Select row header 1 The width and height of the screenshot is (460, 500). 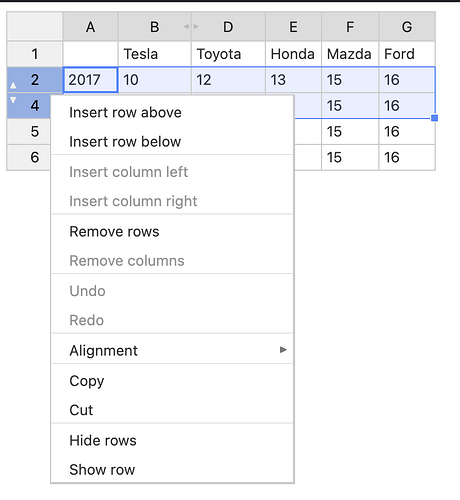click(35, 54)
